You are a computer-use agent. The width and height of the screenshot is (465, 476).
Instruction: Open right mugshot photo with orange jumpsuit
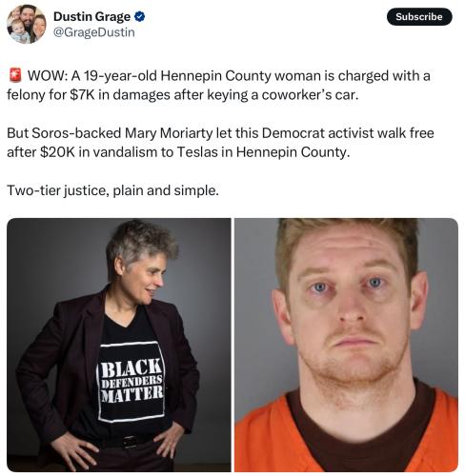point(346,345)
